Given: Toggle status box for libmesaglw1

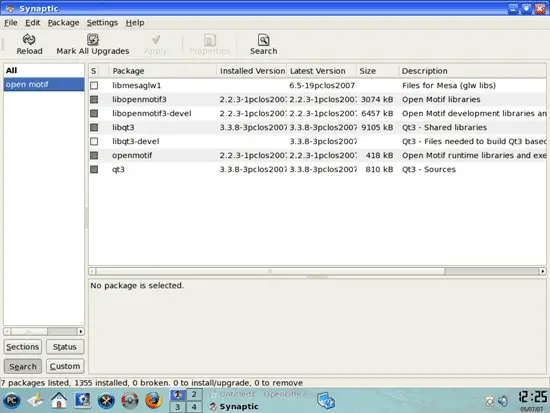Looking at the screenshot, I should (x=94, y=85).
